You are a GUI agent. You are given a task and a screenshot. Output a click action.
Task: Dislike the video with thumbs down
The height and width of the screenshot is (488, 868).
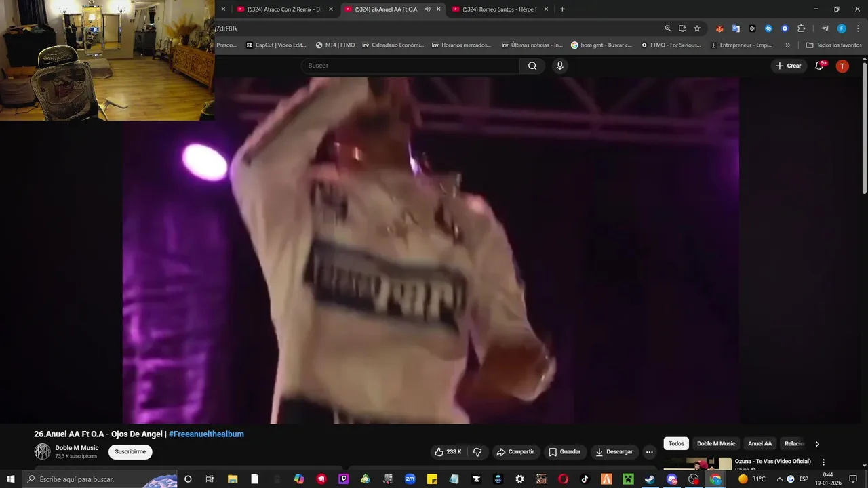pos(477,452)
